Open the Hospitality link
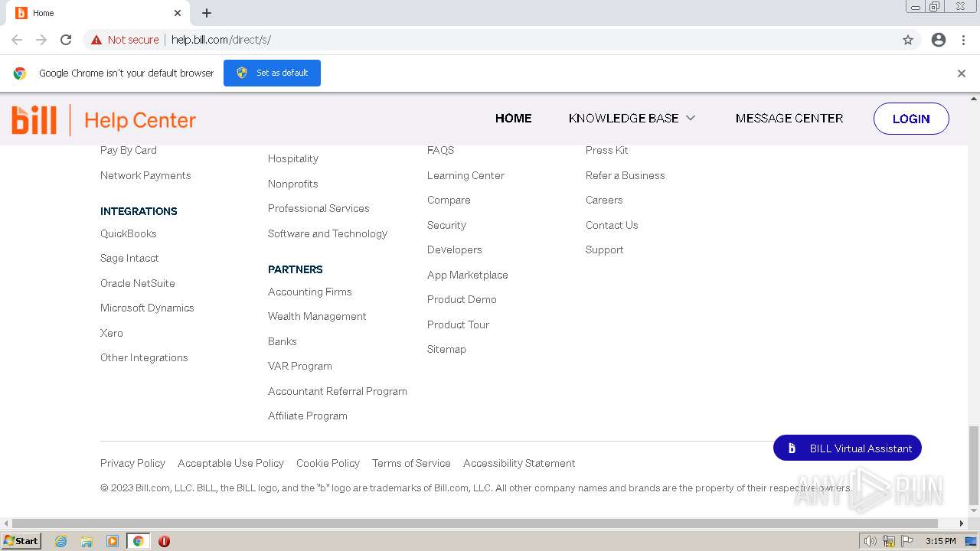 point(293,158)
